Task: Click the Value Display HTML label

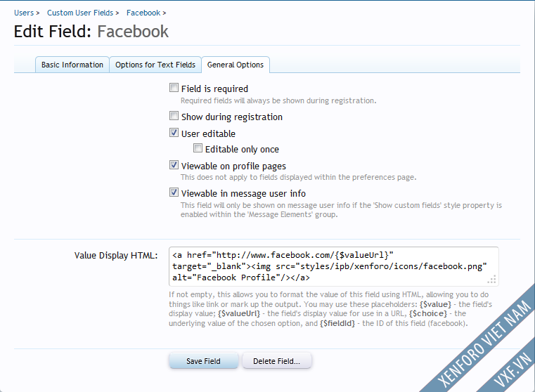Action: 116,255
